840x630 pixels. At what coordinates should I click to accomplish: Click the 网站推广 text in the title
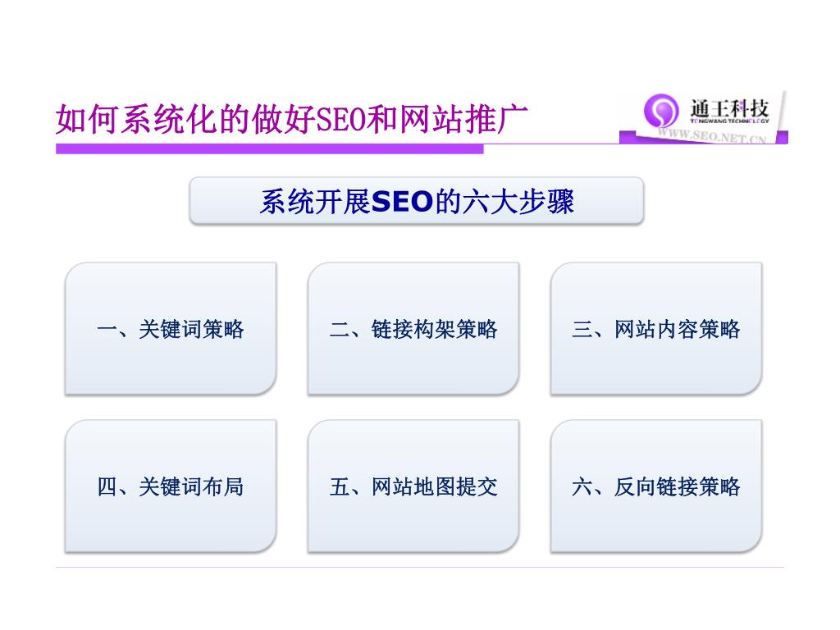pyautogui.click(x=464, y=119)
